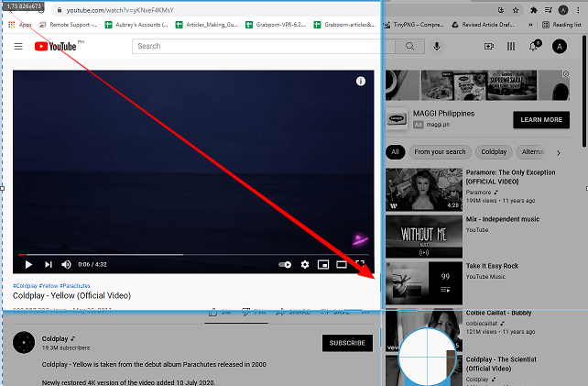Click the SUBSCRIBE button
The height and width of the screenshot is (386, 588).
pos(347,343)
